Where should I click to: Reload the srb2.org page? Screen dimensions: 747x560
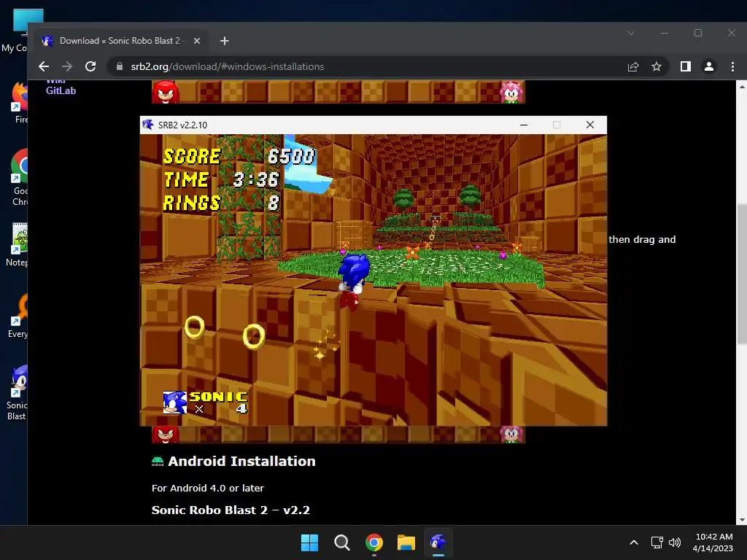[x=90, y=66]
